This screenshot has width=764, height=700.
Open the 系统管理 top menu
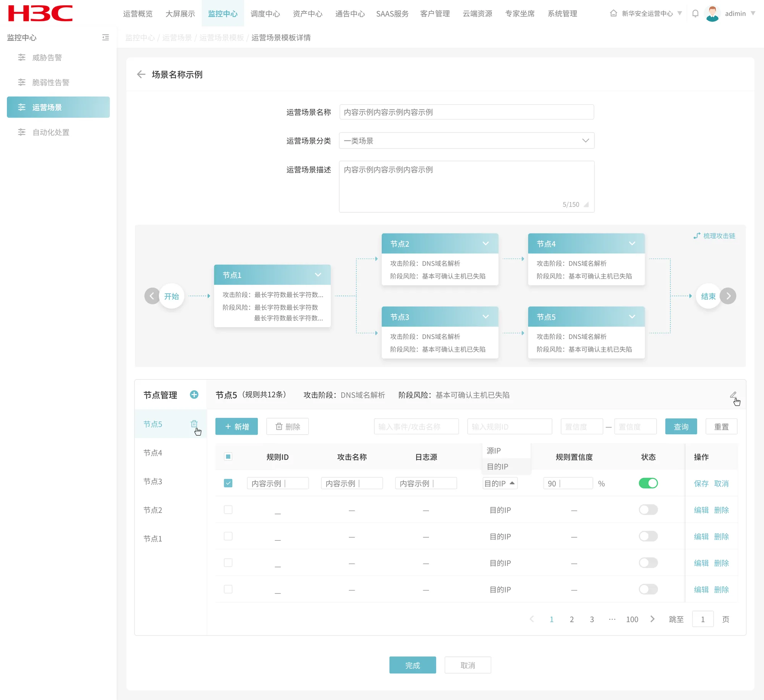(x=562, y=13)
